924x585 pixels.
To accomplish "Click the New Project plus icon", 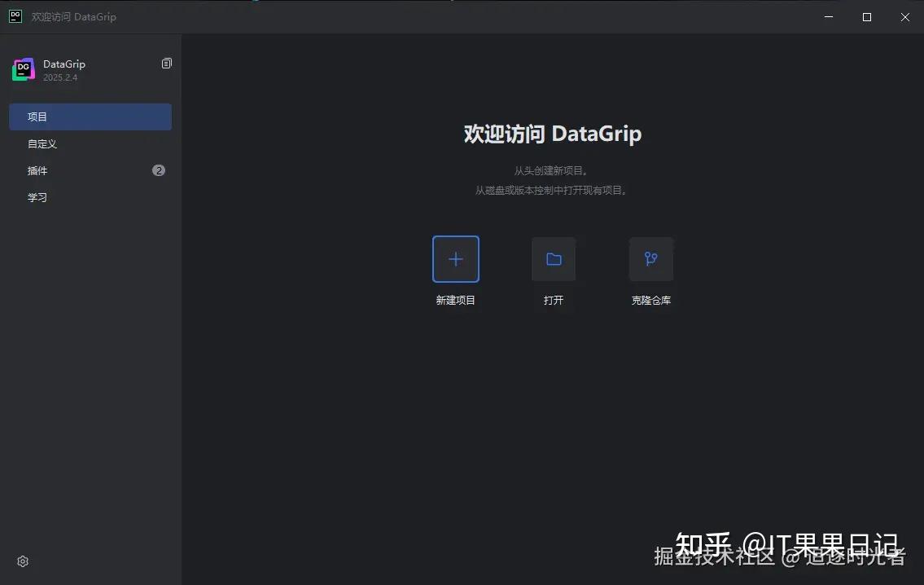I will 456,259.
